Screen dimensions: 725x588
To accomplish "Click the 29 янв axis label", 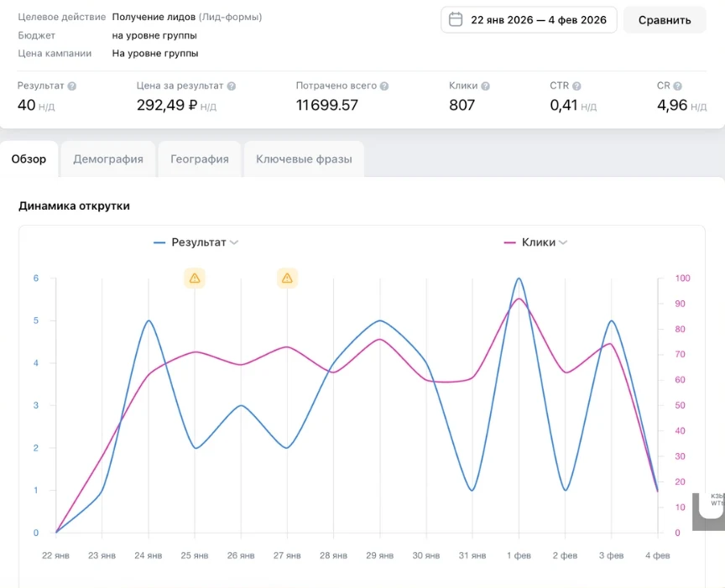I will pos(379,555).
